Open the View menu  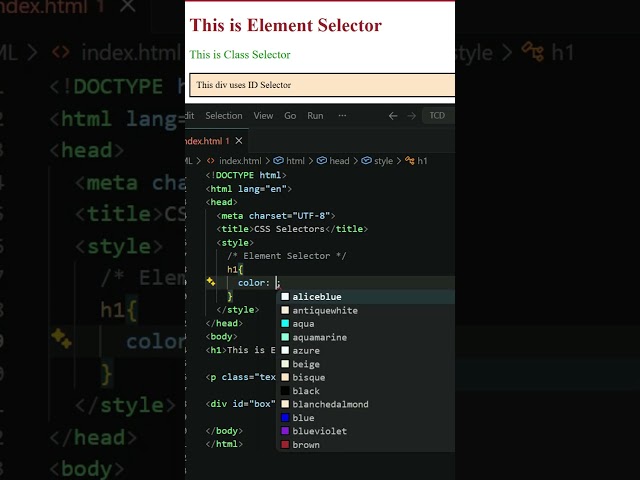pyautogui.click(x=263, y=116)
